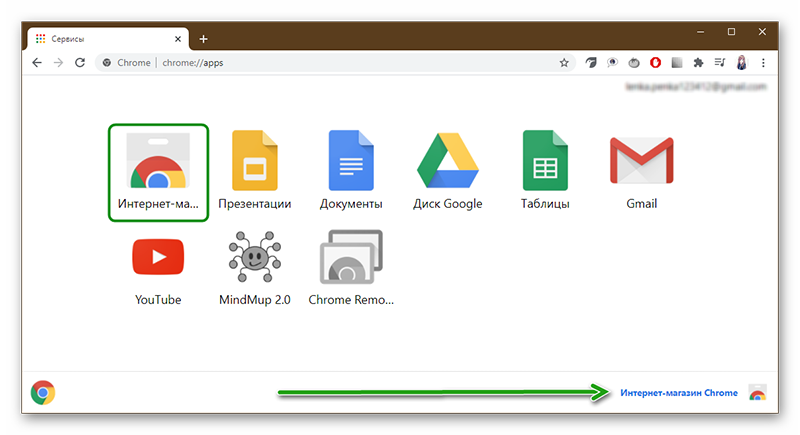Click the round gray extension icon
Viewport: 800px width, 435px height.
click(x=634, y=63)
